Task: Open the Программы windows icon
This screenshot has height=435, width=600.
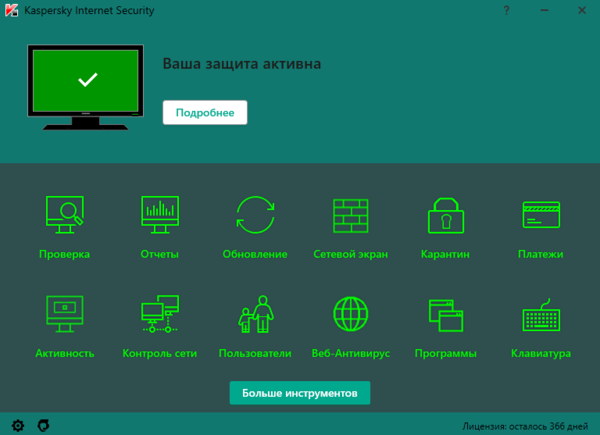Action: 446,315
